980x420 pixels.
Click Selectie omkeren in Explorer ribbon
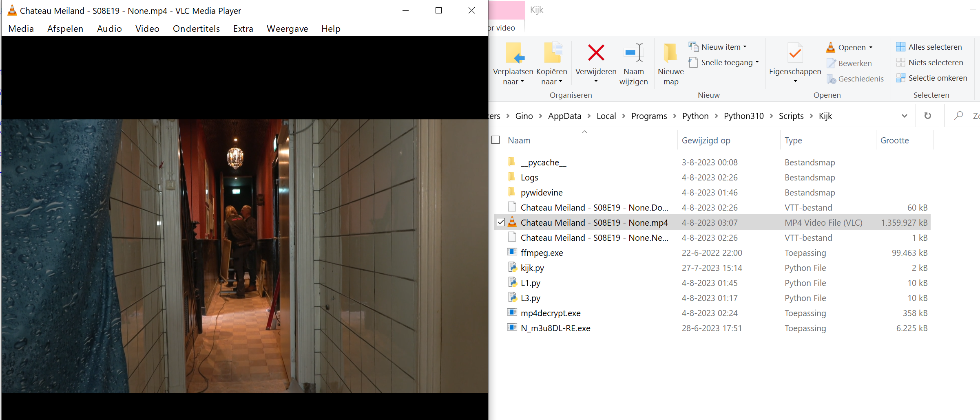(x=931, y=78)
